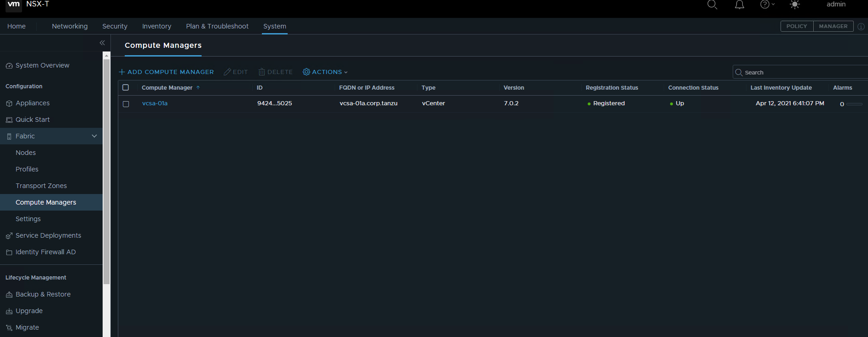The width and height of the screenshot is (868, 337).
Task: Click the Backup & Restore sidebar icon
Action: point(9,295)
